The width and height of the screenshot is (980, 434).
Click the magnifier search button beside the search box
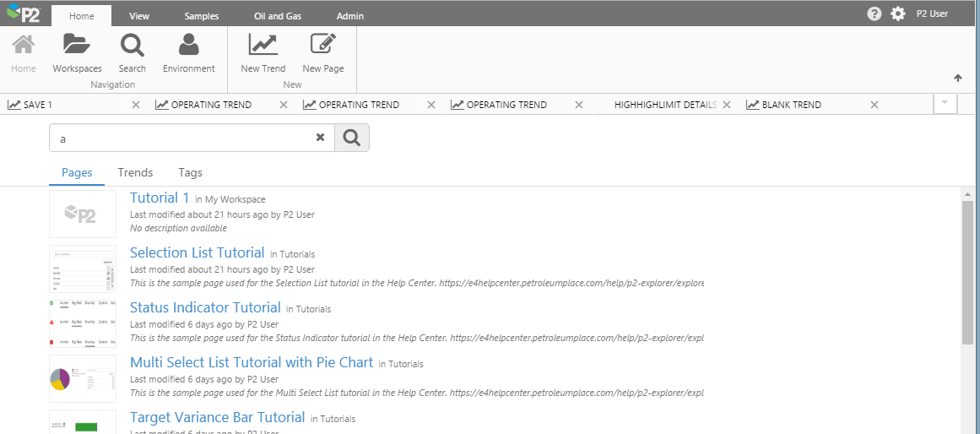352,138
